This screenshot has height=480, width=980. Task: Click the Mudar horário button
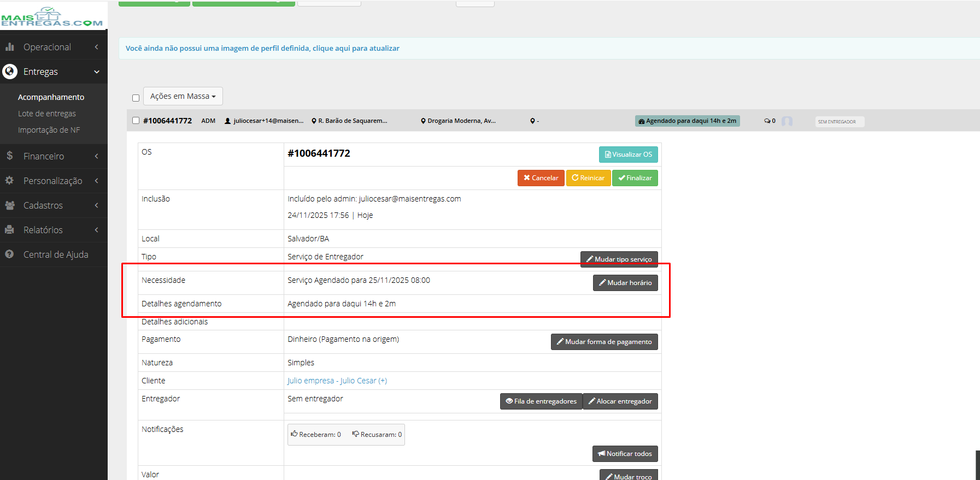tap(625, 283)
